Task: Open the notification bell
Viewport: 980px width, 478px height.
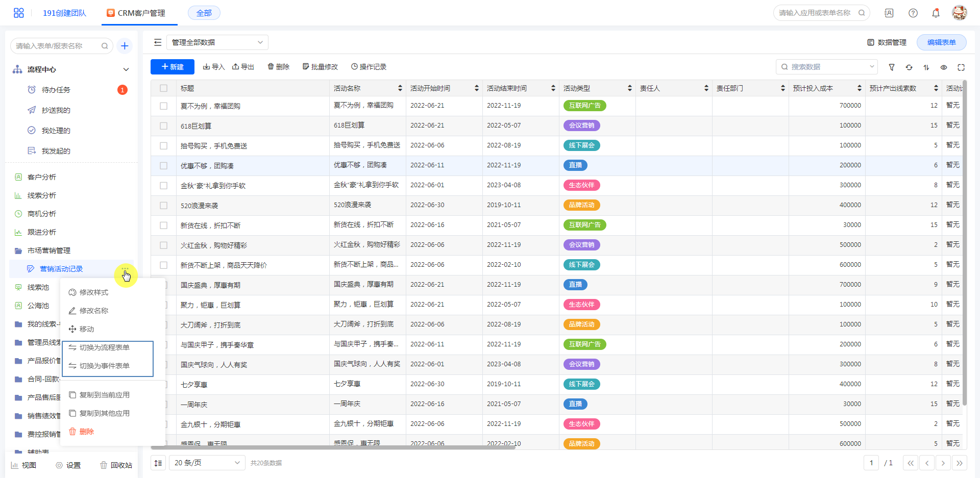Action: point(936,13)
